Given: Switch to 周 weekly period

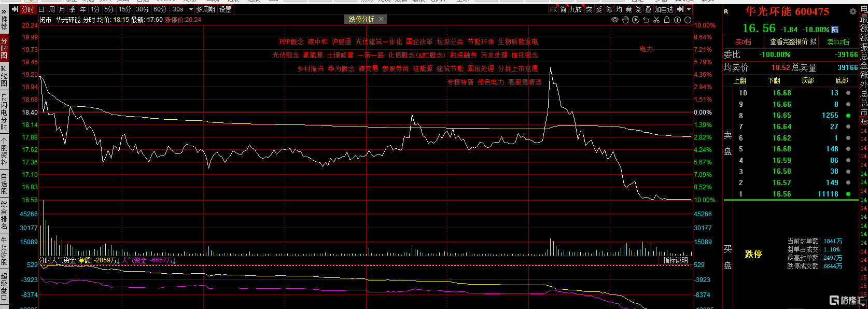Looking at the screenshot, I should click(52, 9).
